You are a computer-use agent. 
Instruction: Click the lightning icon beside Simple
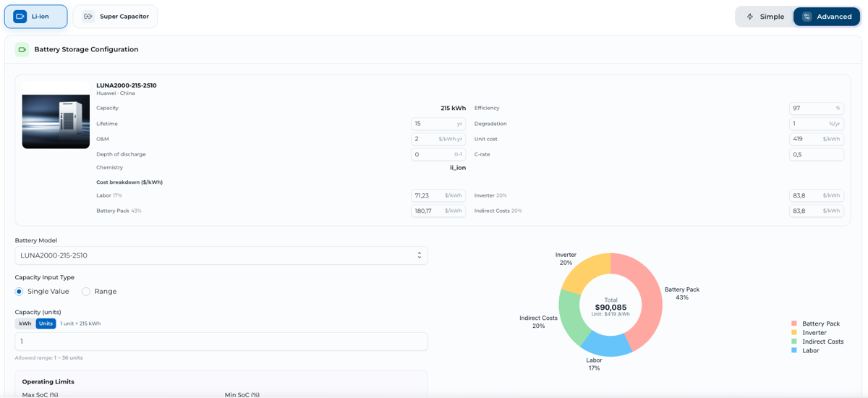[x=750, y=17]
